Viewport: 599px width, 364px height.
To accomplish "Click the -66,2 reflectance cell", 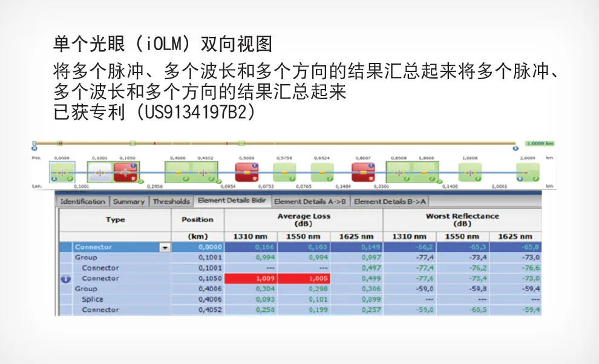I will (410, 247).
